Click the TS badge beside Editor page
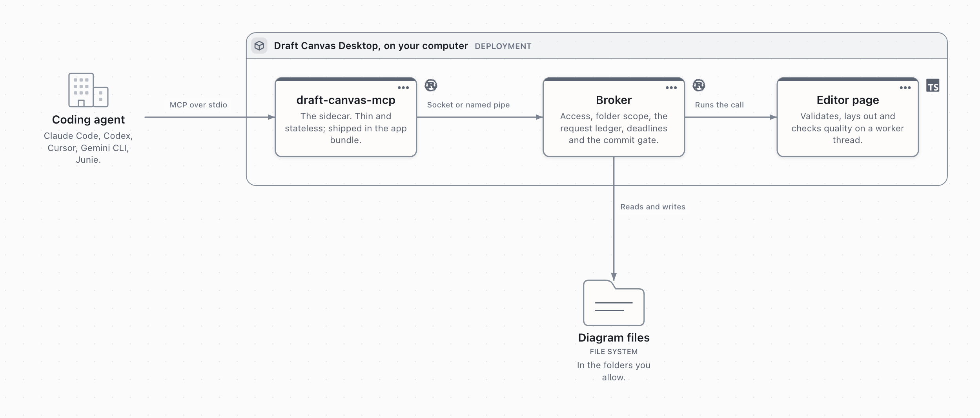The height and width of the screenshot is (418, 980). (933, 85)
